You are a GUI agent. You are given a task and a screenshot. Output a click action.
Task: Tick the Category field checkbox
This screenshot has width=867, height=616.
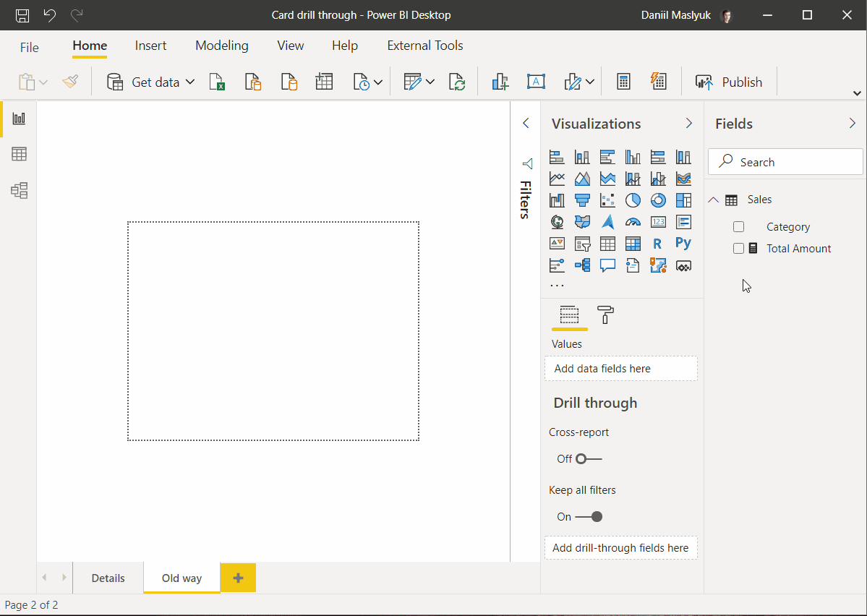click(x=738, y=227)
